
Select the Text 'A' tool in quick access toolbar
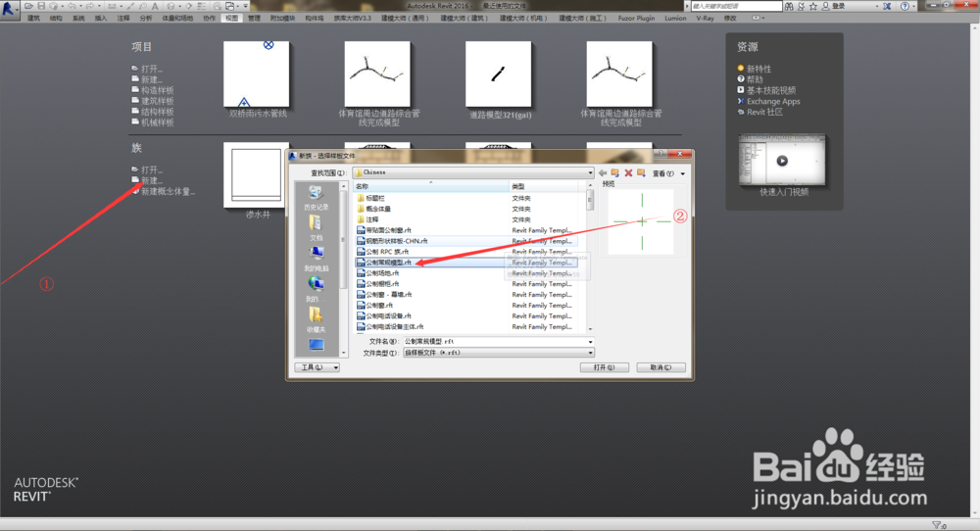coord(155,6)
